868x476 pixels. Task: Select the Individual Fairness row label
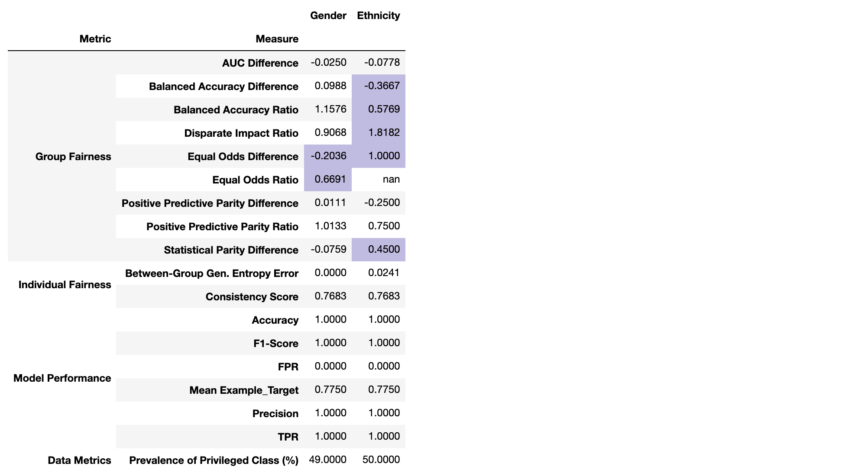pos(65,285)
